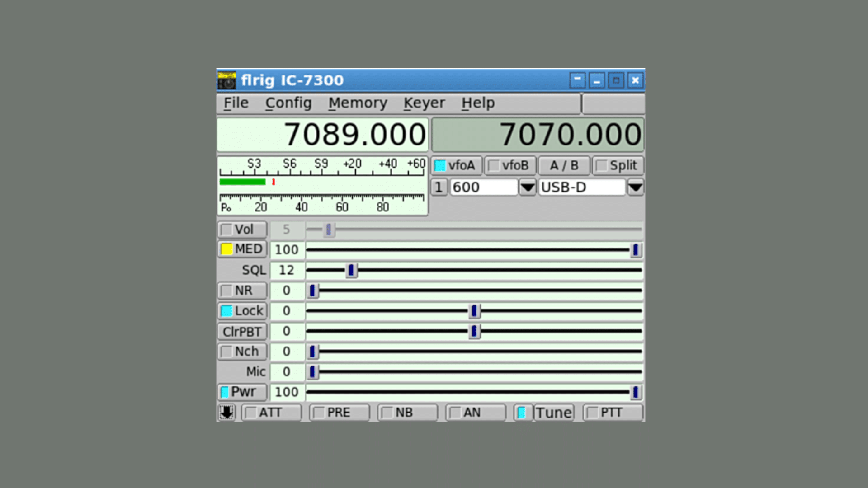The height and width of the screenshot is (488, 868).
Task: Open the Help menu
Action: tap(478, 103)
